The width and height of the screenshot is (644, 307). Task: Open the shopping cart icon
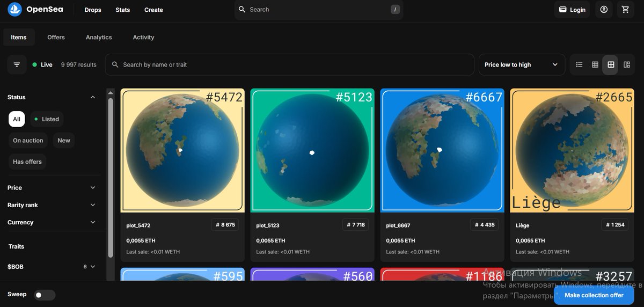coord(625,10)
